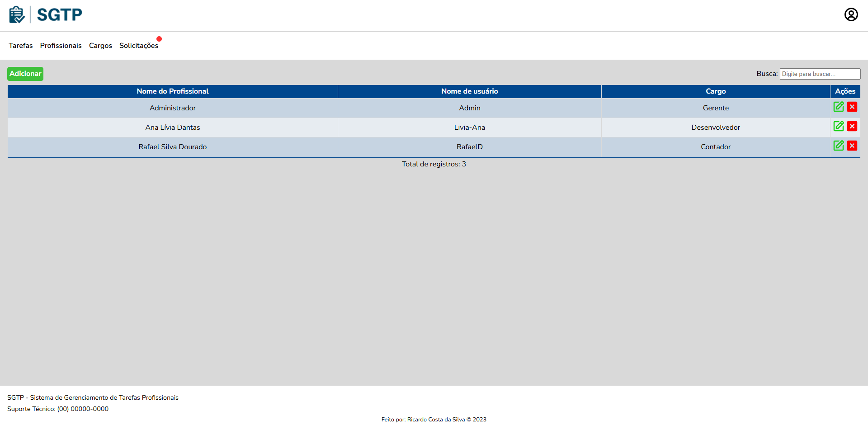Sort by Nome de usuário column header
Viewport: 868px width, 430px height.
point(469,91)
